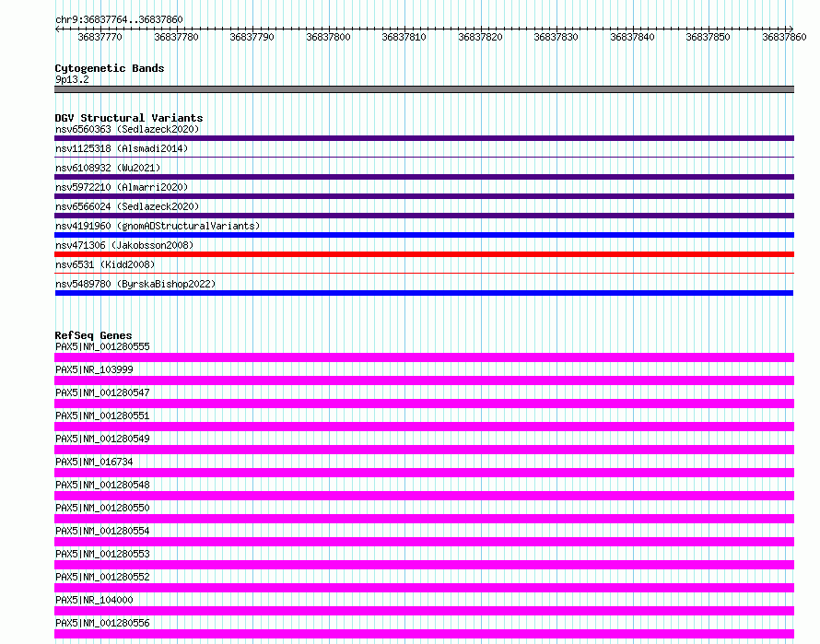Click the magenta bar under PAX5|NM_001280553

[x=424, y=565]
